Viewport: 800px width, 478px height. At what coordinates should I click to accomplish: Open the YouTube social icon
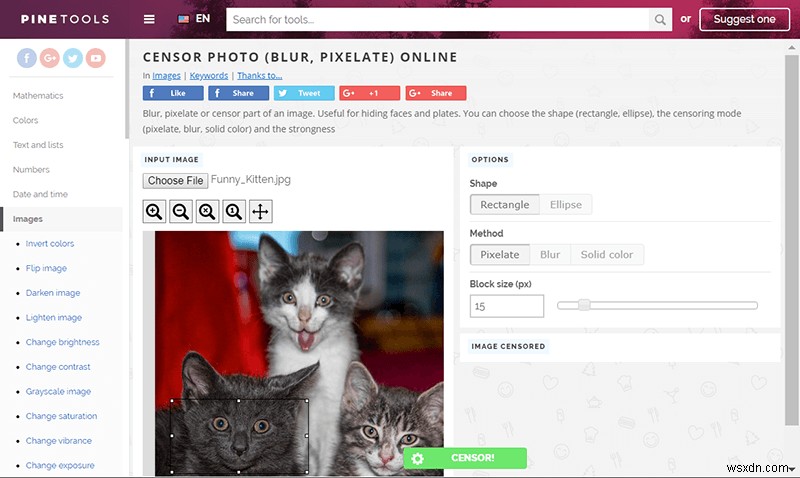point(95,58)
